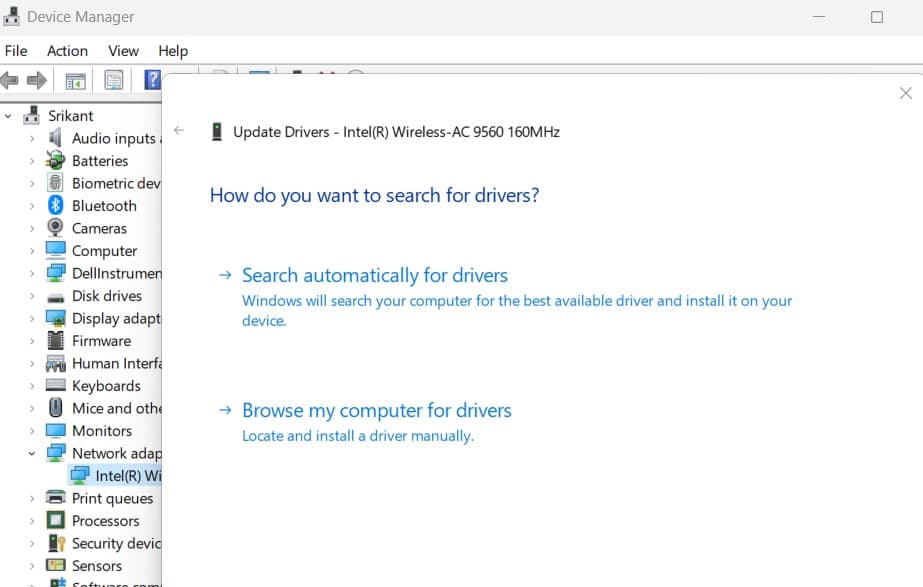Choose Browse my computer for drivers
The height and width of the screenshot is (587, 923).
point(377,410)
